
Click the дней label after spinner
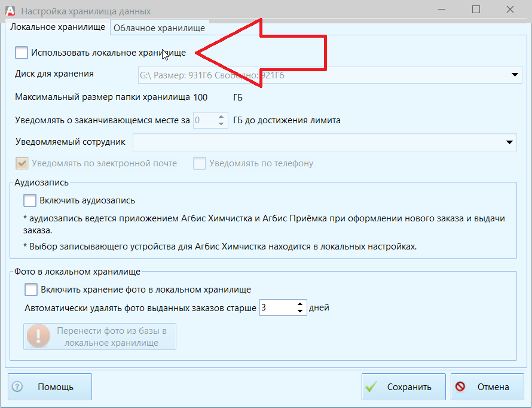coord(319,307)
